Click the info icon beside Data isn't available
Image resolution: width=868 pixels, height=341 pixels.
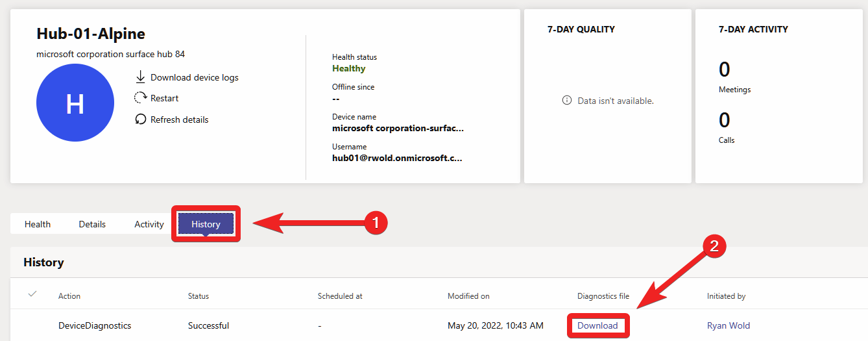coord(567,101)
